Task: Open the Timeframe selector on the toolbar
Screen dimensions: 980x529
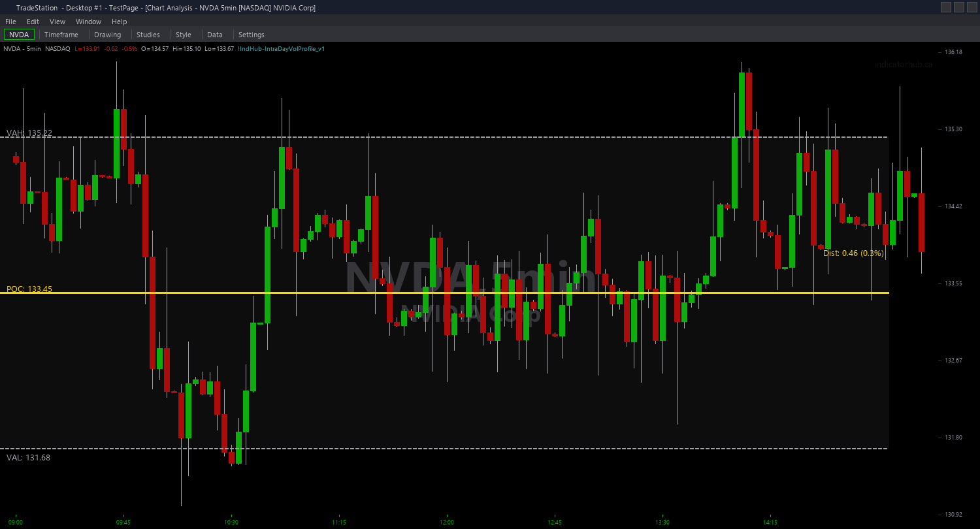Action: pos(61,34)
